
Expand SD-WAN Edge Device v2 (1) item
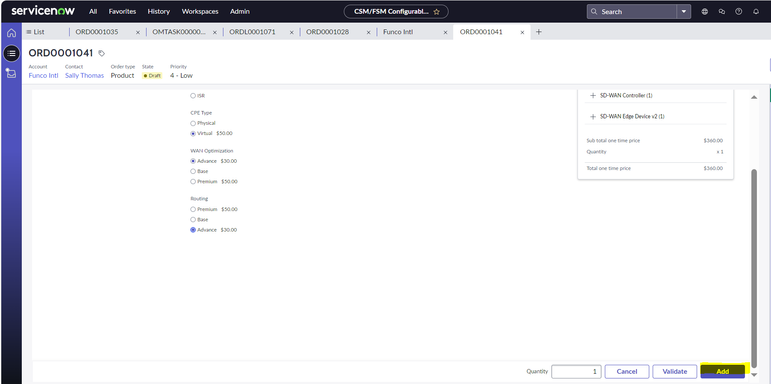(593, 117)
